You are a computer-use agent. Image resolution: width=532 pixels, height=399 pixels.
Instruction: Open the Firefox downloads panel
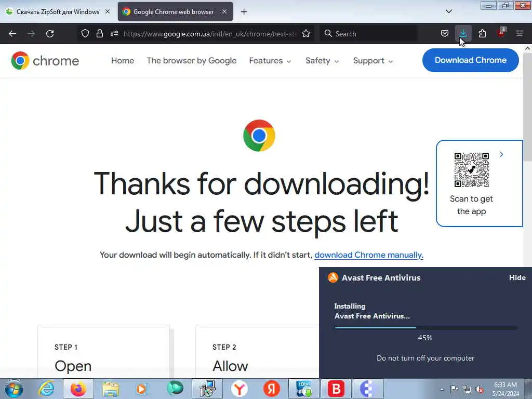[463, 33]
